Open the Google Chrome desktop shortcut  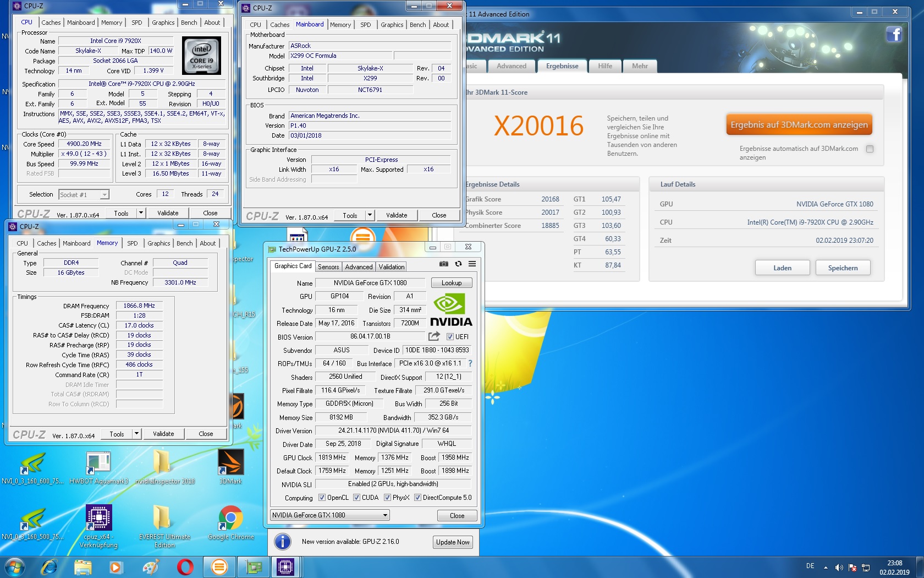[231, 522]
